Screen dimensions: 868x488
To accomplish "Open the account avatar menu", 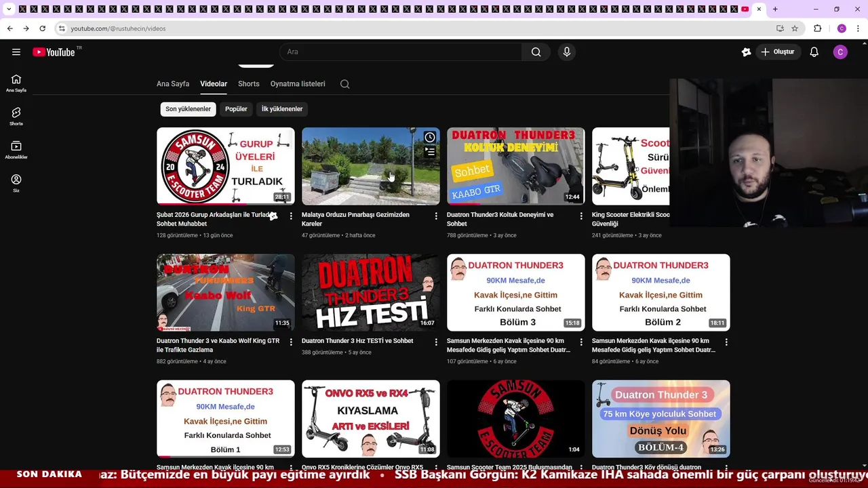I will pos(840,52).
